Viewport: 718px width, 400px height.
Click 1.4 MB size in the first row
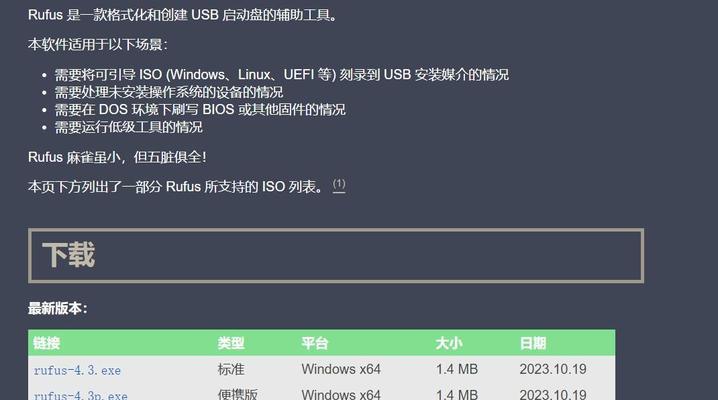(457, 369)
